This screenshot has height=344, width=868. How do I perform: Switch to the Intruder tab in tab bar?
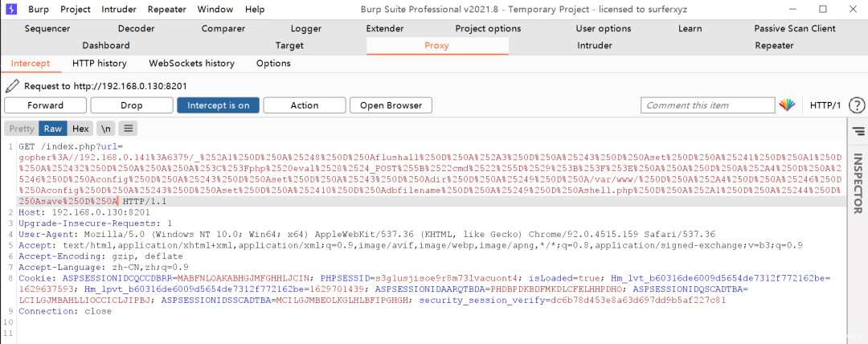point(595,46)
